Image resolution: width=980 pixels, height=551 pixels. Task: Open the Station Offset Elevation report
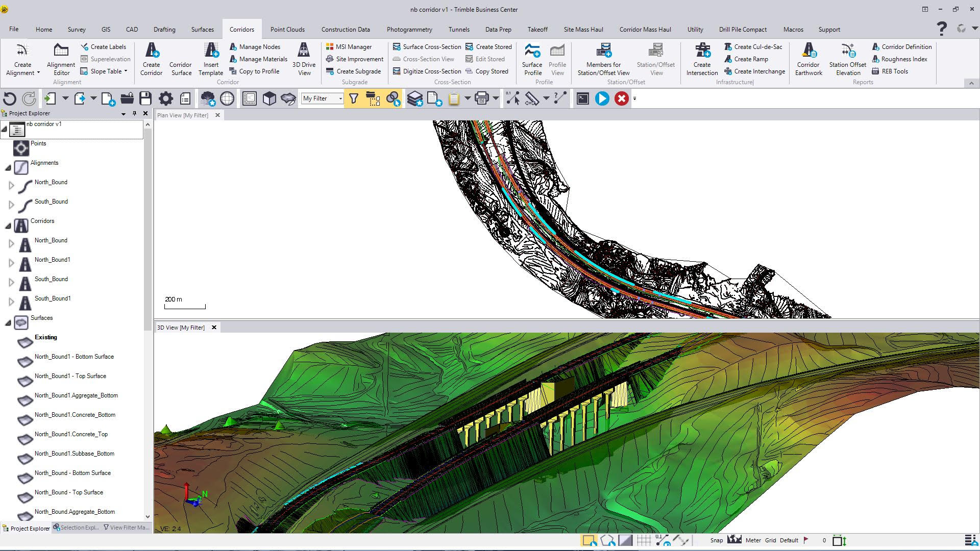click(848, 59)
